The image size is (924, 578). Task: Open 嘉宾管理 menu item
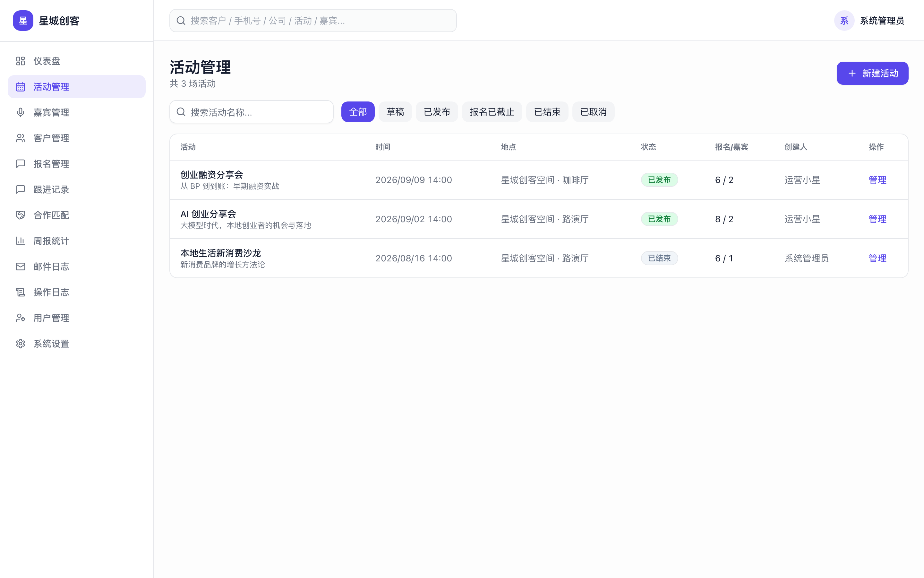click(x=76, y=112)
